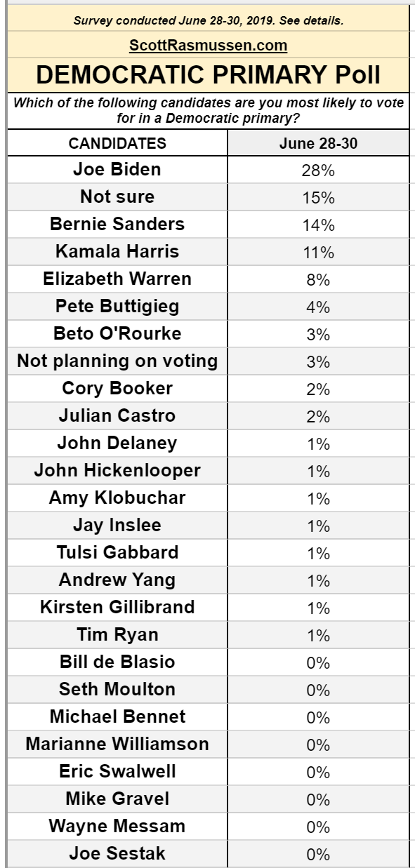Select the 28% value cell
The width and height of the screenshot is (415, 868).
[318, 170]
